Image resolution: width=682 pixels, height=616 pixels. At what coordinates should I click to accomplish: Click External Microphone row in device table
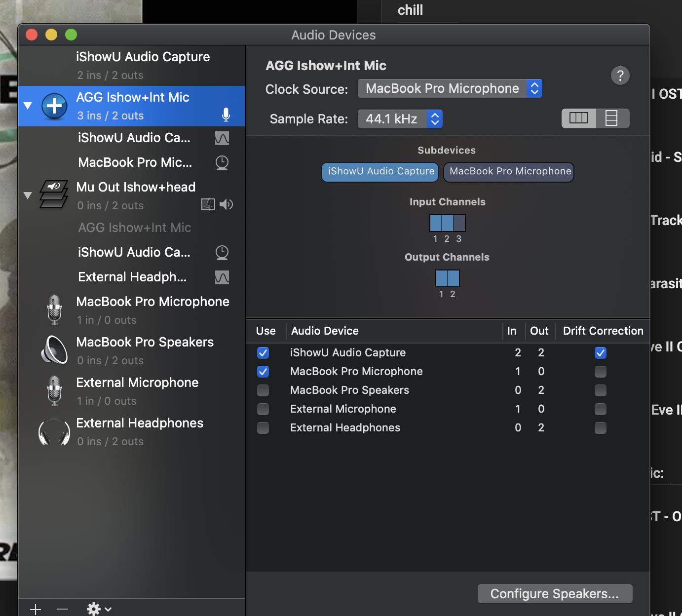(x=448, y=409)
